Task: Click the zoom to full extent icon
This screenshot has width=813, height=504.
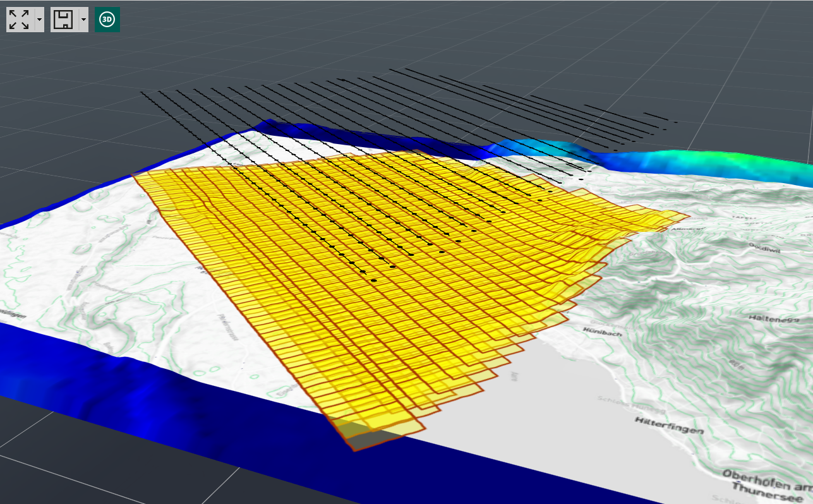Action: coord(20,20)
